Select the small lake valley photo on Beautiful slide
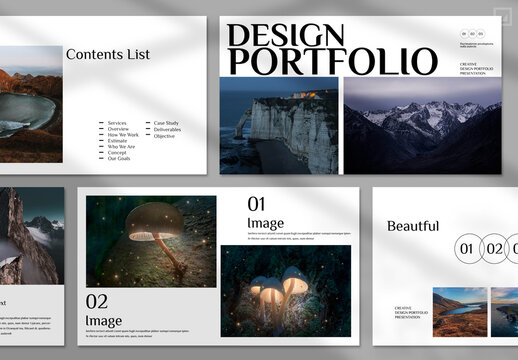The height and width of the screenshot is (360, 518). coord(460,312)
